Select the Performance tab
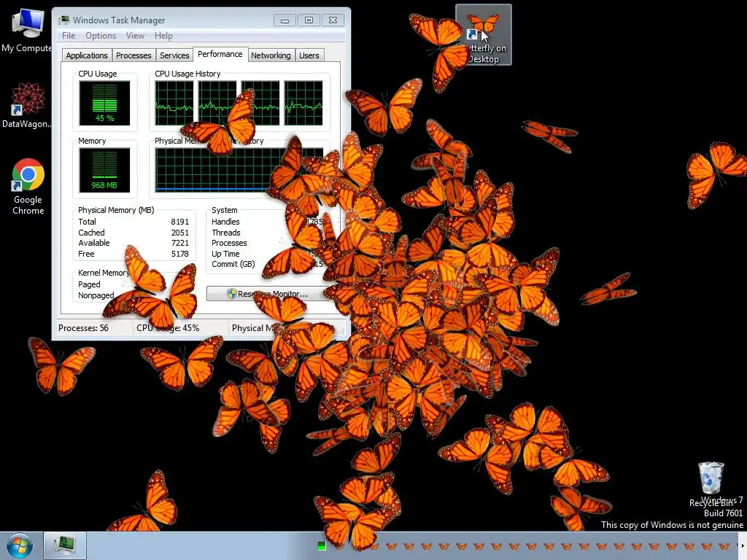The width and height of the screenshot is (747, 560). [x=220, y=54]
